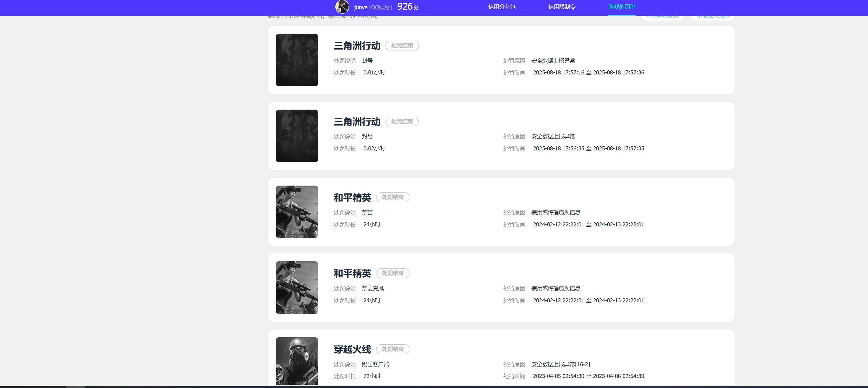The height and width of the screenshot is (388, 868).
Task: Click the 禁麦克风 punishment description
Action: click(373, 288)
